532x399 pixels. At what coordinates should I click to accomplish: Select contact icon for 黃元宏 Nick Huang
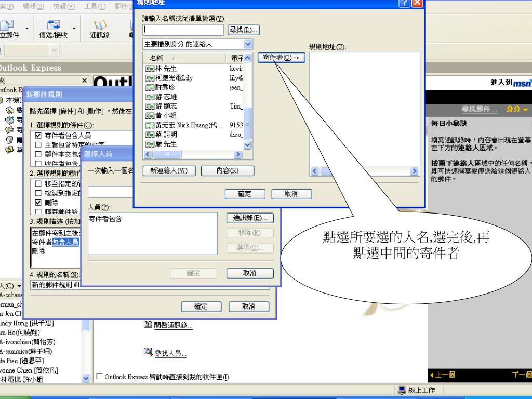click(x=150, y=125)
